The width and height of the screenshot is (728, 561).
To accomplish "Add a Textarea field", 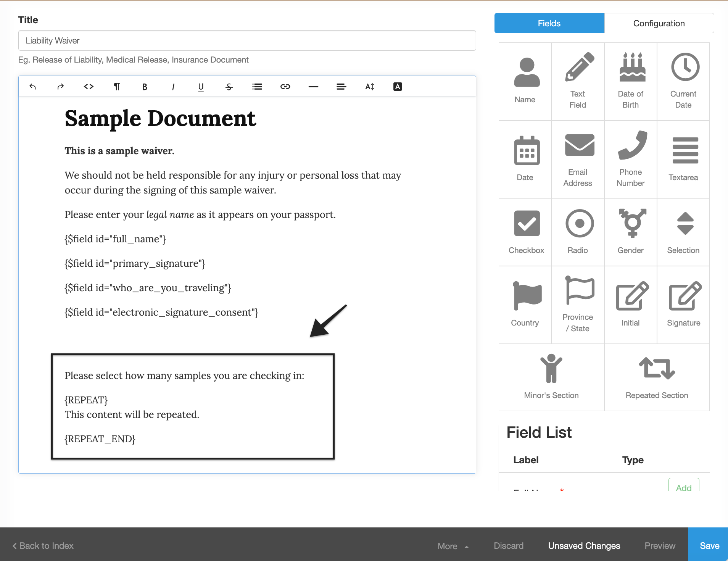I will point(683,160).
